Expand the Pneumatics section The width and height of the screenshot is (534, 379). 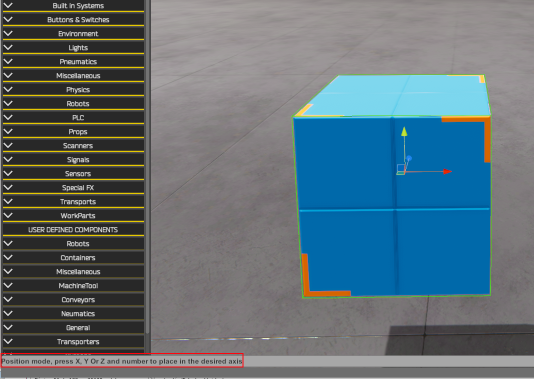[x=73, y=61]
